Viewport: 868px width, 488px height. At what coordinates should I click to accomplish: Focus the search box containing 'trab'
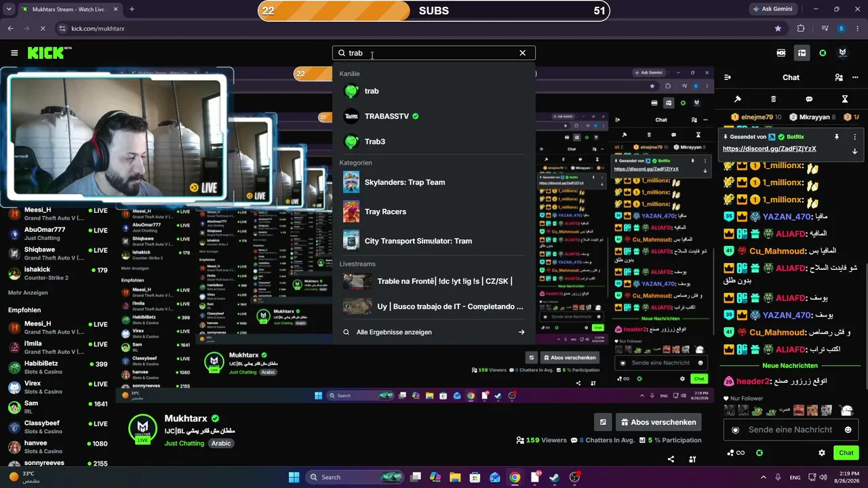[x=433, y=53]
